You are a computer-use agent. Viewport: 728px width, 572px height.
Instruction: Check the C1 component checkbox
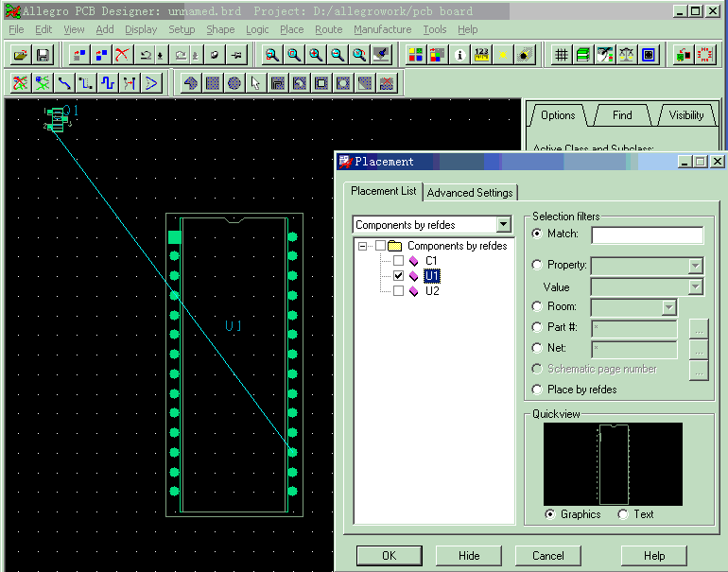398,261
